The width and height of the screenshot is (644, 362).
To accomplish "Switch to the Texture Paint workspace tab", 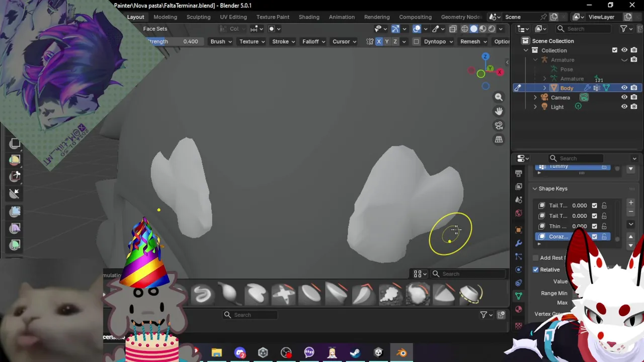I will point(273,17).
